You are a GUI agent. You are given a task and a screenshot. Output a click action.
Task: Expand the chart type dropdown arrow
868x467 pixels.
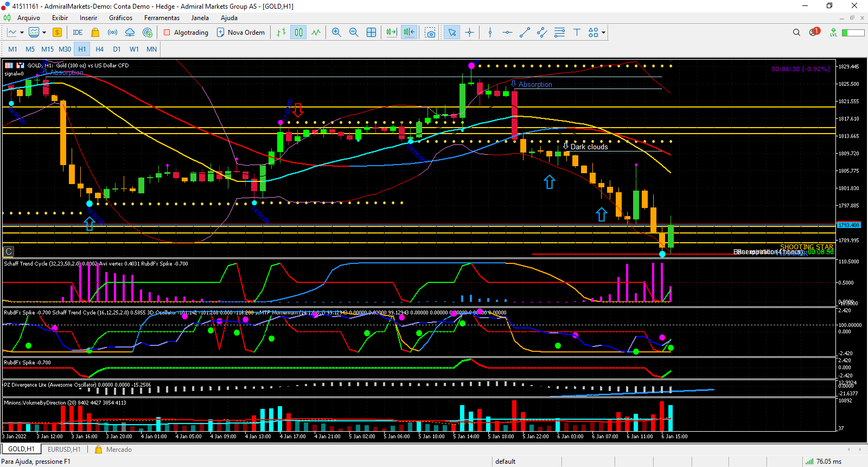[22, 33]
